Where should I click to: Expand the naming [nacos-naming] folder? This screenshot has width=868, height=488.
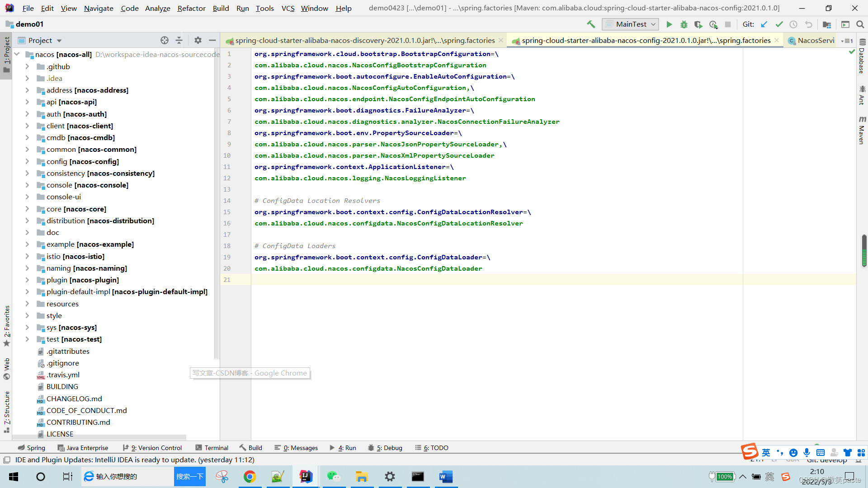click(x=27, y=268)
